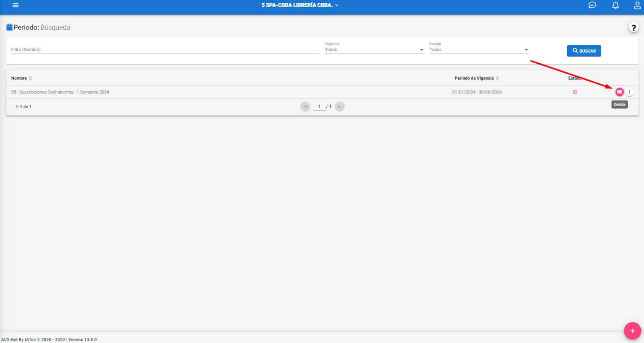
Task: Open the Vigencia dropdown
Action: (x=374, y=50)
